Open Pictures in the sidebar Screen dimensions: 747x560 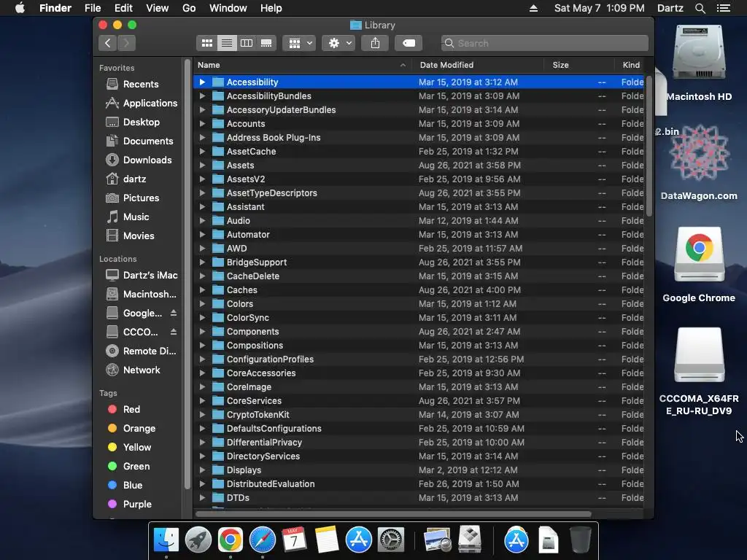(x=132, y=198)
